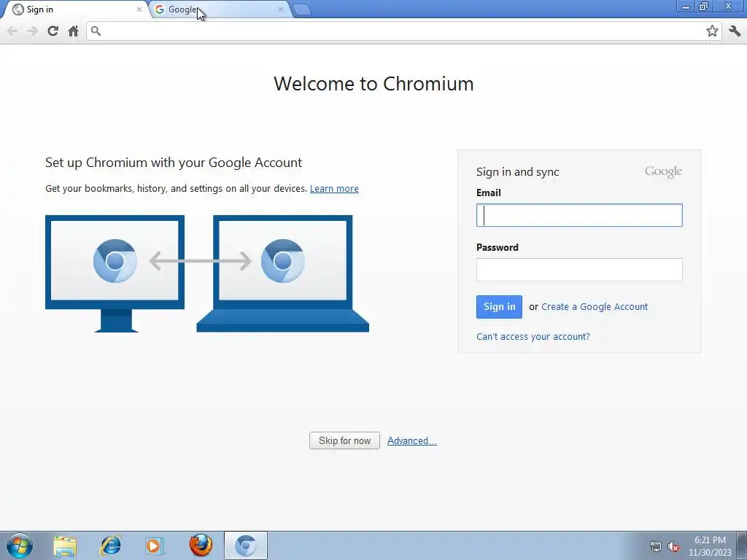The image size is (747, 560).
Task: Click the forward navigation arrow
Action: coord(32,31)
